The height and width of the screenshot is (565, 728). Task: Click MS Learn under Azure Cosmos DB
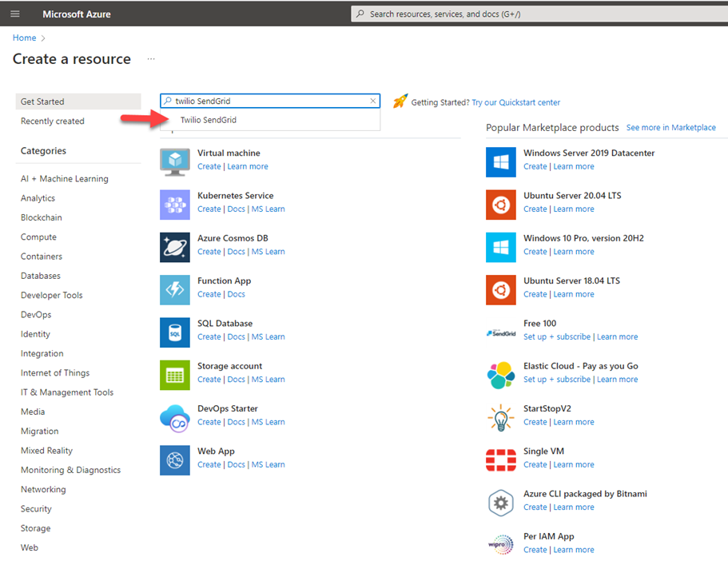pyautogui.click(x=268, y=252)
